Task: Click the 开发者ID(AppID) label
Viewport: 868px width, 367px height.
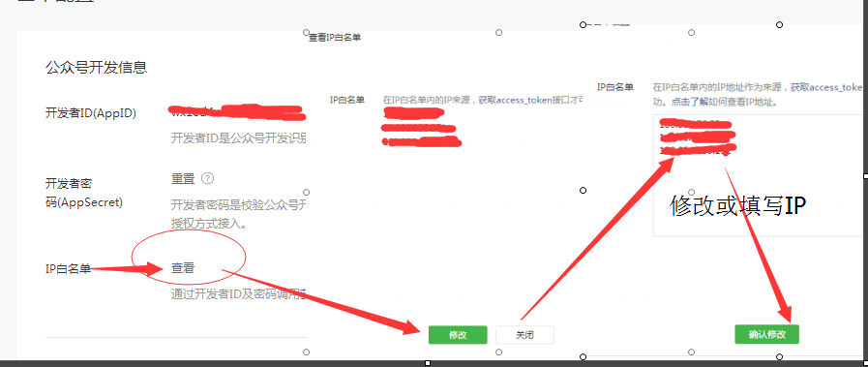Action: point(91,113)
